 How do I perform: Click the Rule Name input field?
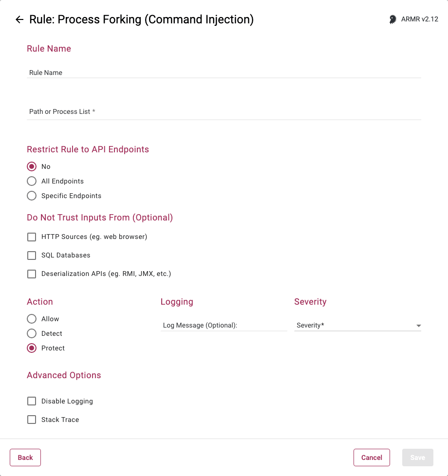click(224, 73)
